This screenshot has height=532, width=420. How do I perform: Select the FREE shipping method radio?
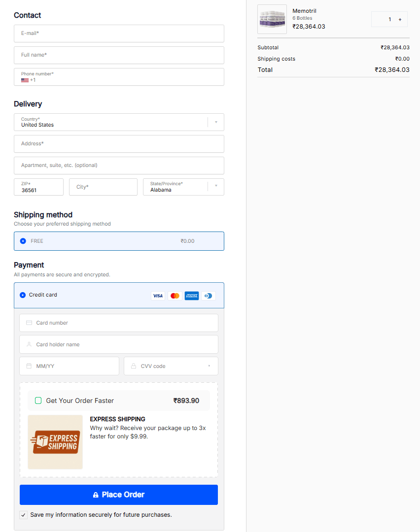click(x=23, y=241)
